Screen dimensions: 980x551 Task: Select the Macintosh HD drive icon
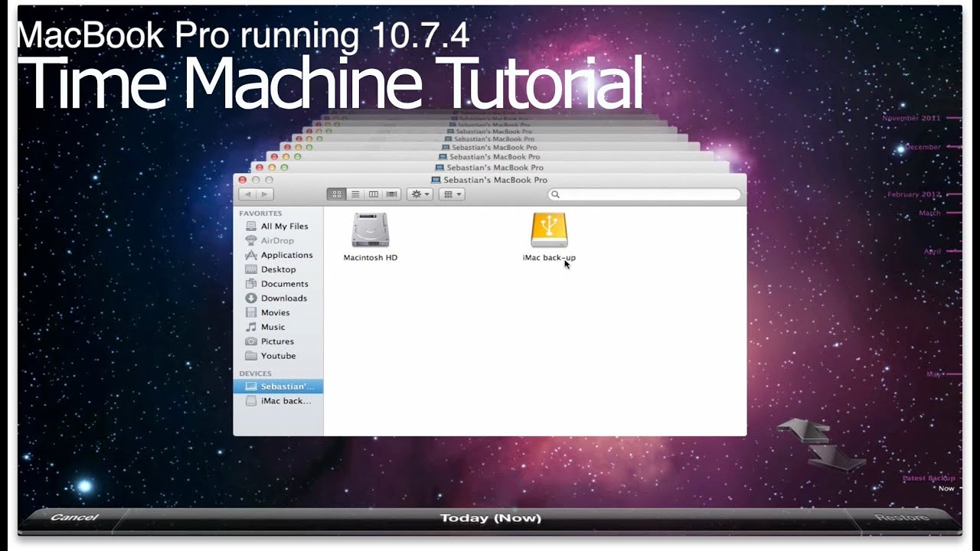(371, 230)
